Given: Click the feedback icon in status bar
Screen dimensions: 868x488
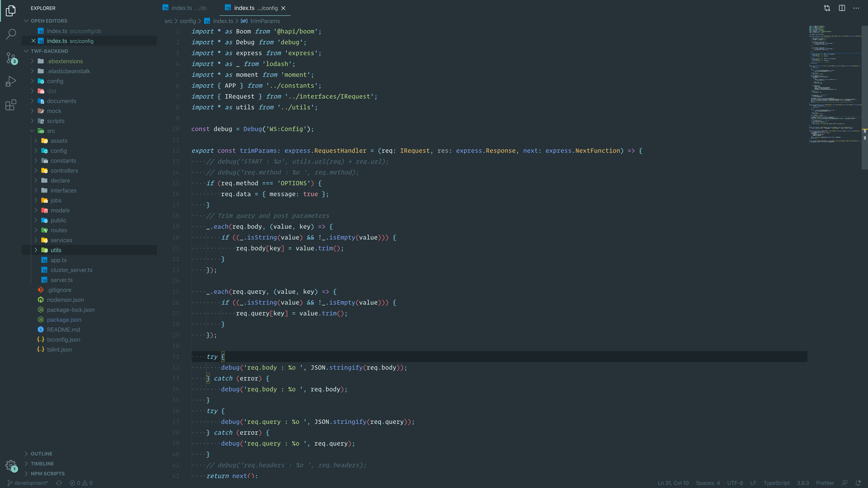Looking at the screenshot, I should click(x=844, y=483).
